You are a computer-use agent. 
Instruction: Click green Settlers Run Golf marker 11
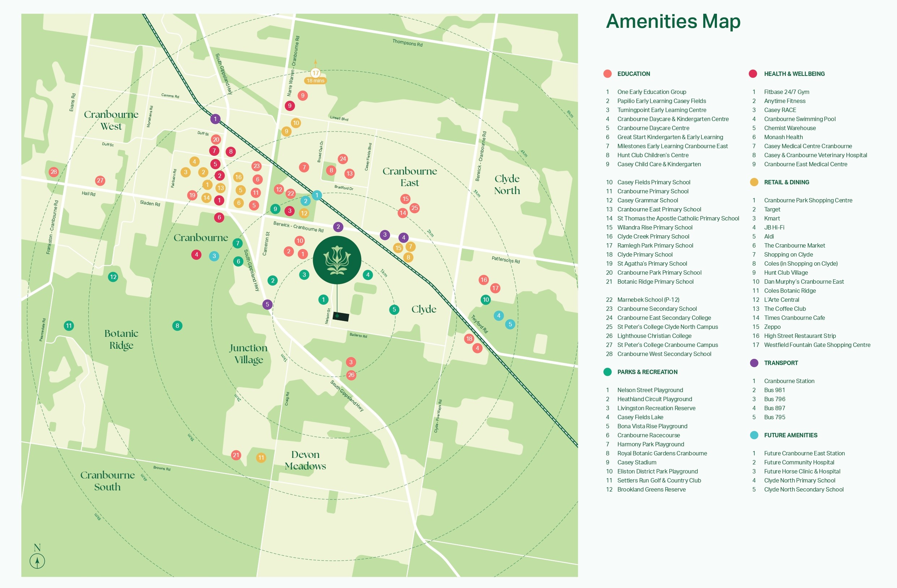(69, 326)
